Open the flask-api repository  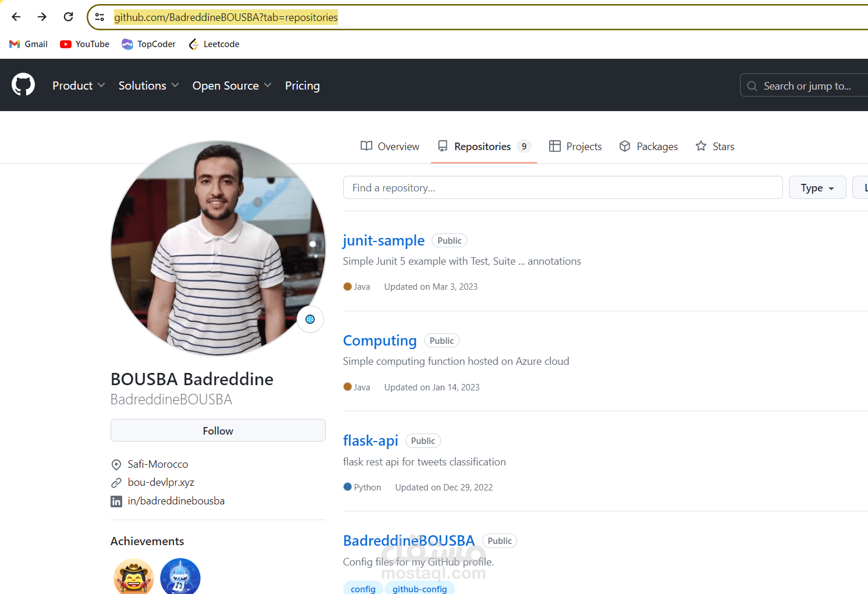pyautogui.click(x=371, y=440)
